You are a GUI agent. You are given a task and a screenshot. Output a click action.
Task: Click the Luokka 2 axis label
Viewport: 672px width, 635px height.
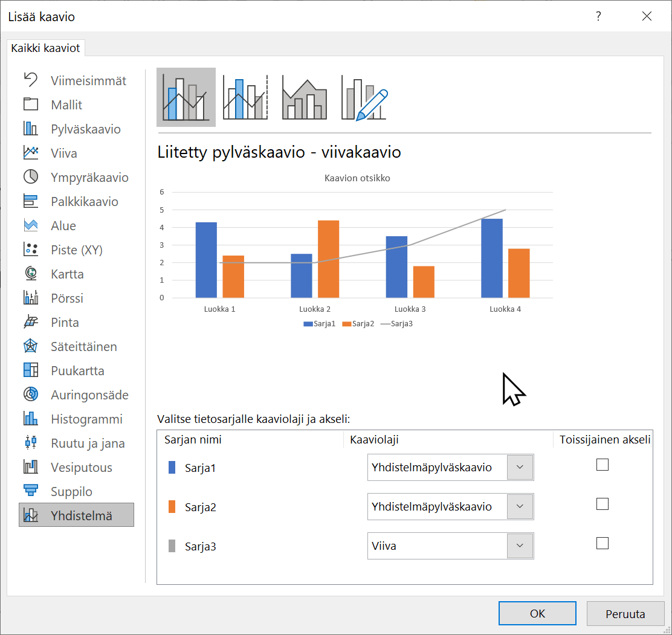(315, 309)
